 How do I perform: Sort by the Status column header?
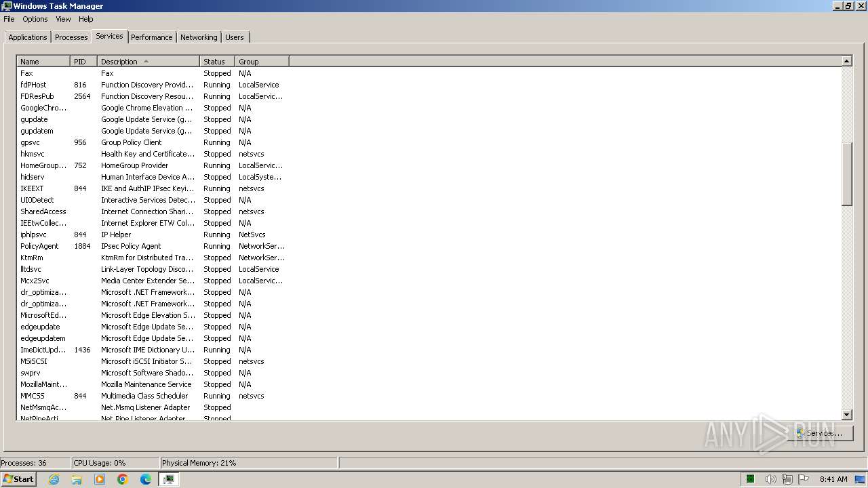(x=217, y=62)
